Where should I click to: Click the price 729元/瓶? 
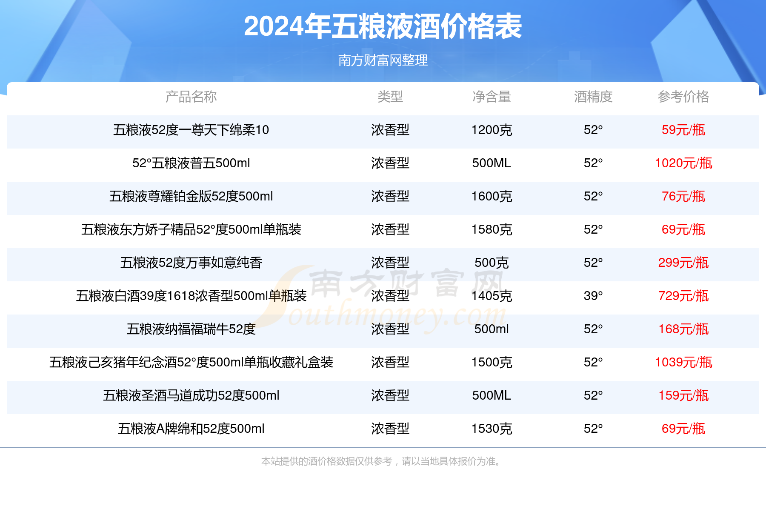[683, 296]
